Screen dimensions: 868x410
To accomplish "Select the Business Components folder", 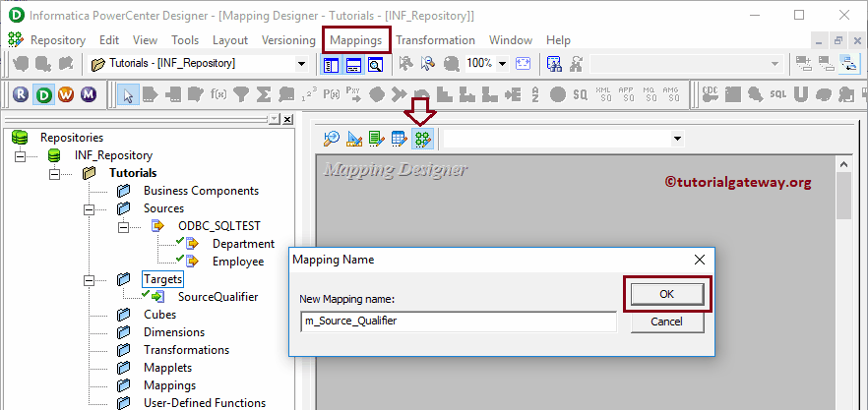I will pos(201,191).
